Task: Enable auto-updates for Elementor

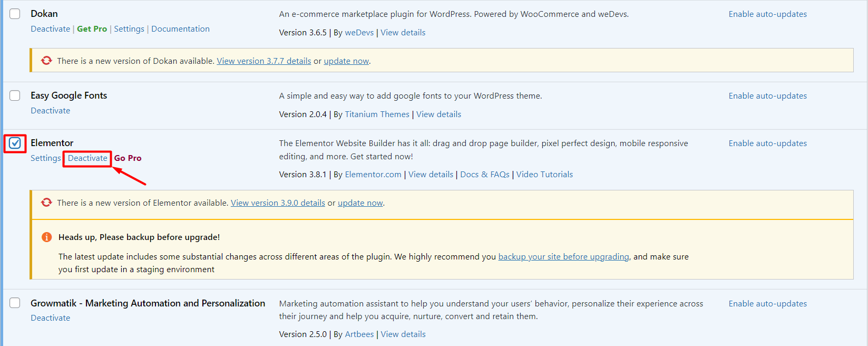Action: (x=767, y=143)
